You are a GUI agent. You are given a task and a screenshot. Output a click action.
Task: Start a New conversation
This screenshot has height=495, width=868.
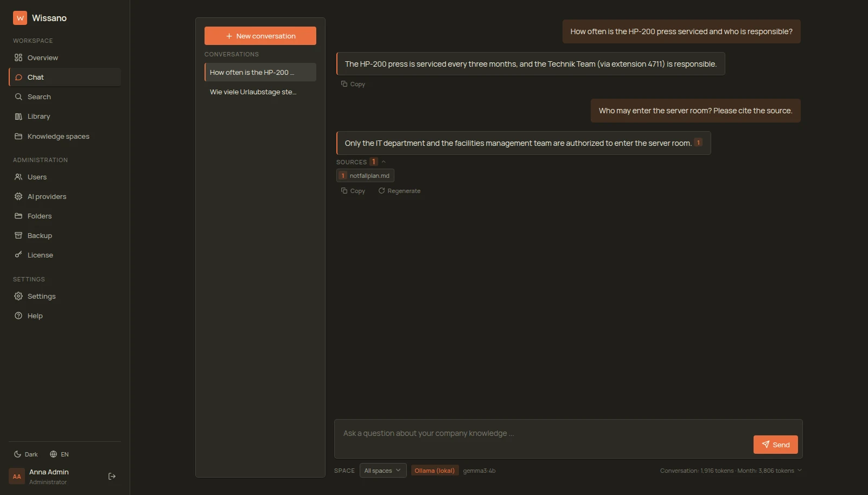point(260,36)
